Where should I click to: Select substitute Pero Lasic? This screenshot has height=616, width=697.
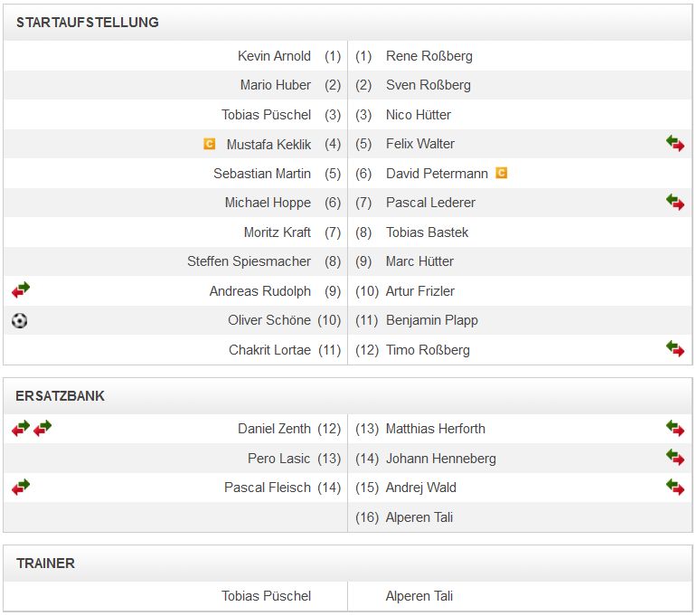(278, 459)
